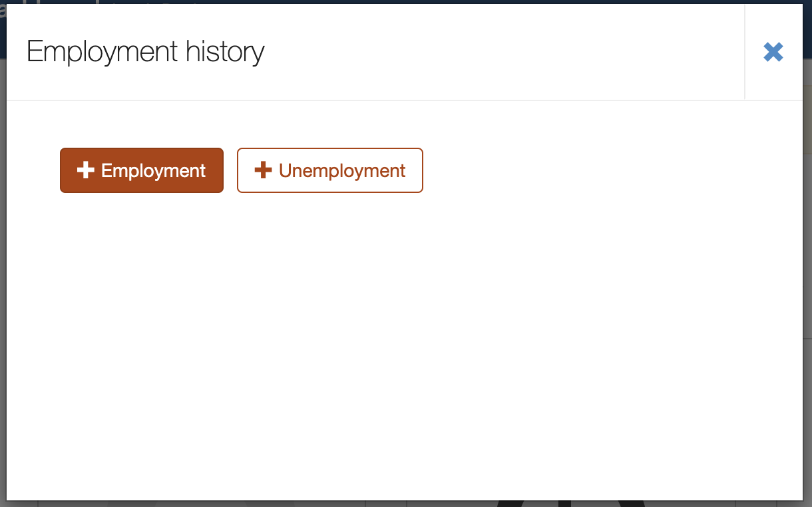Click the word Unemployment in outlined button
The height and width of the screenshot is (507, 812).
pyautogui.click(x=342, y=171)
